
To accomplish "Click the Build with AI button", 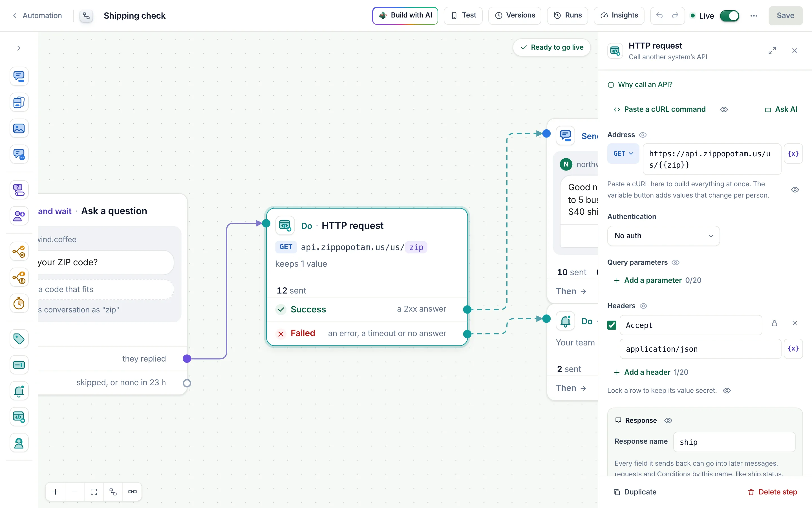I will [405, 16].
